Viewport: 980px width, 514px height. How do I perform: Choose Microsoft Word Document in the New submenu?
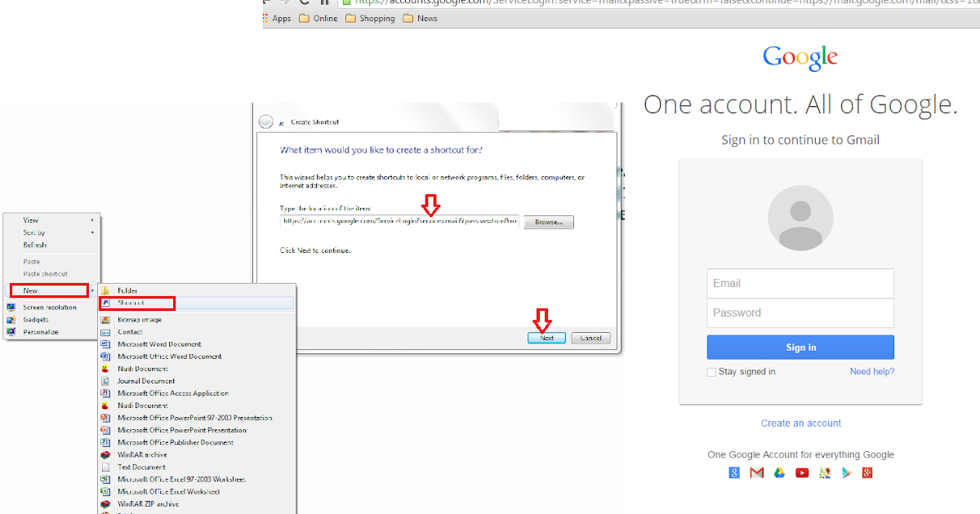tap(196, 344)
